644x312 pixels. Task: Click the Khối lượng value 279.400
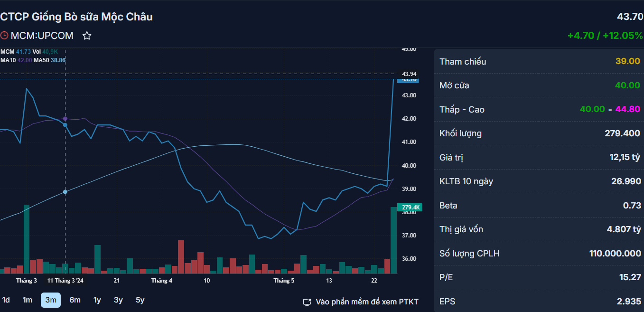coord(622,133)
